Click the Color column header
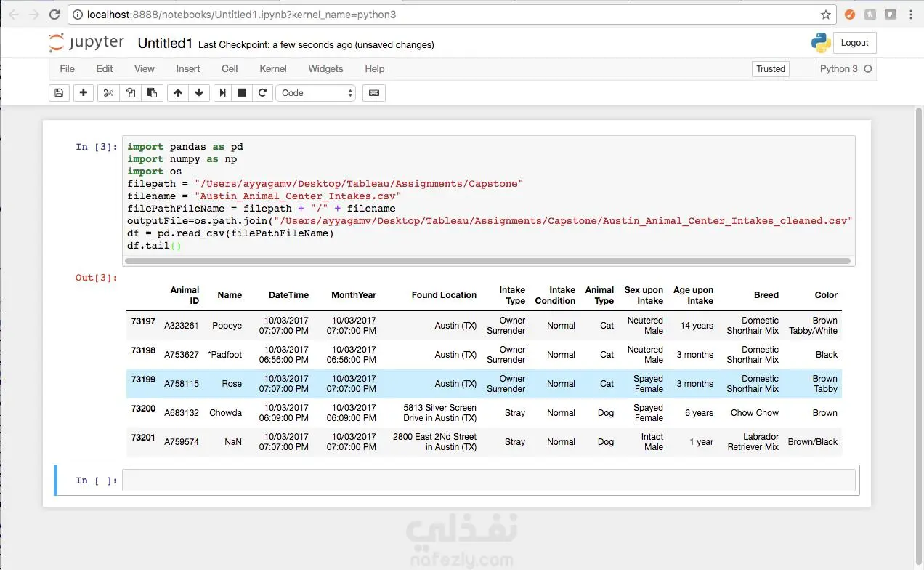 [827, 295]
